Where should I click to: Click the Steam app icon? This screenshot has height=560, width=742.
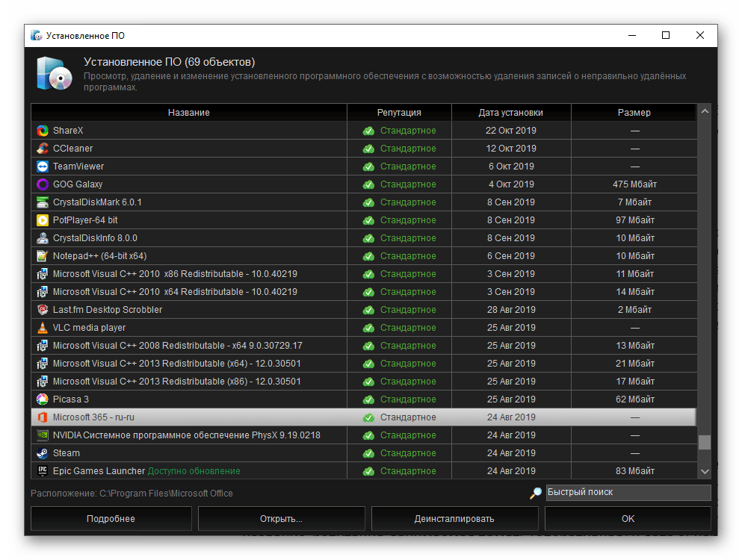pyautogui.click(x=43, y=453)
